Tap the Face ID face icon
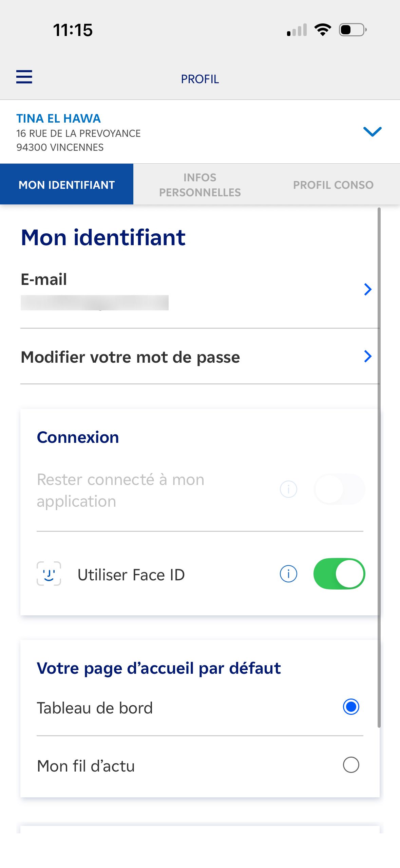This screenshot has height=868, width=400. [49, 574]
